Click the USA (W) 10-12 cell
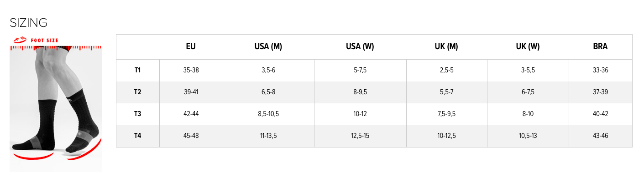Viewport: 644px width, 188px height. coord(360,114)
